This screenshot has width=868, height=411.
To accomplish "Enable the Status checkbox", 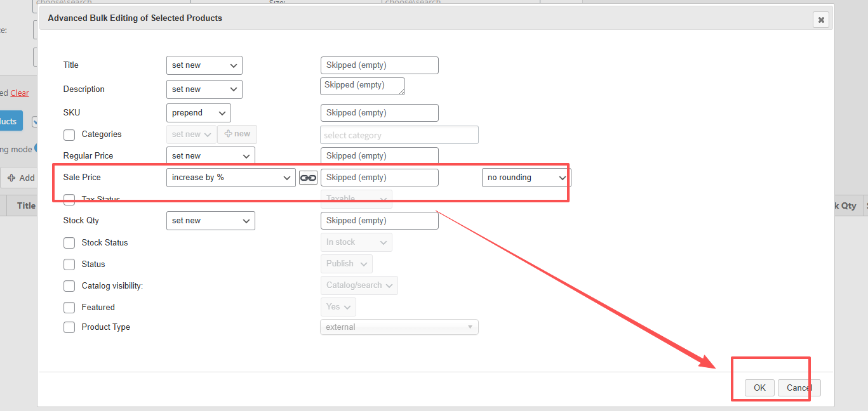I will (x=69, y=264).
